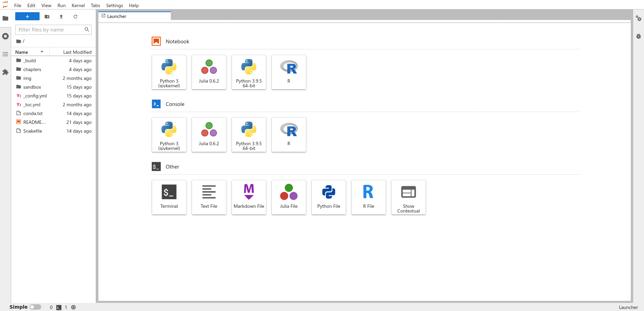The width and height of the screenshot is (644, 311).
Task: Open the View menu
Action: 46,5
